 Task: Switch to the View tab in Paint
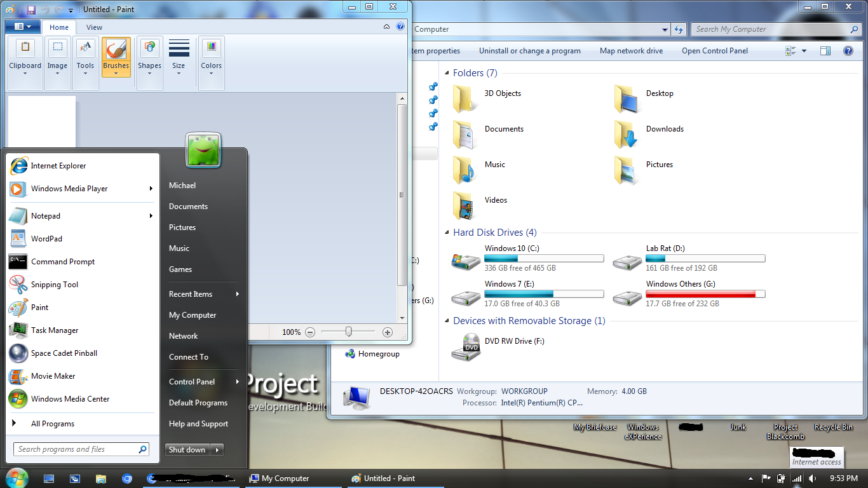95,27
